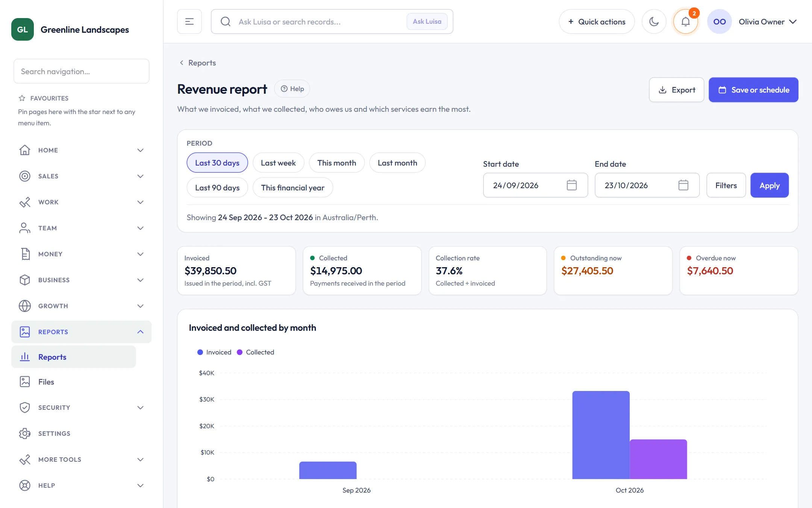Image resolution: width=812 pixels, height=508 pixels.
Task: Open the Olivia Owner account menu
Action: tap(767, 21)
